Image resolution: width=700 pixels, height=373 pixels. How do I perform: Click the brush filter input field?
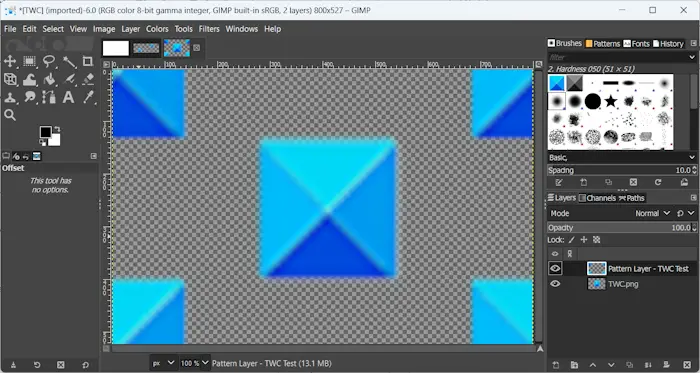coord(618,57)
